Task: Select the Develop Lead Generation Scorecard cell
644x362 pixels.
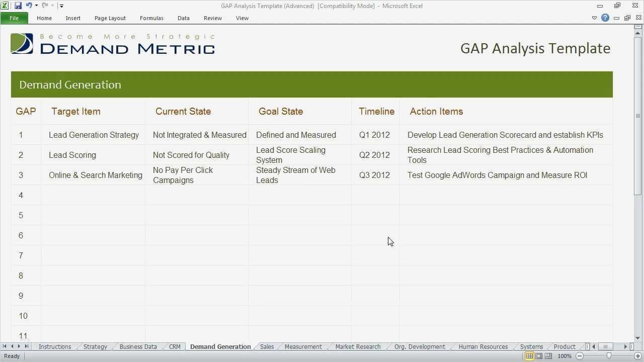Action: coord(505,135)
